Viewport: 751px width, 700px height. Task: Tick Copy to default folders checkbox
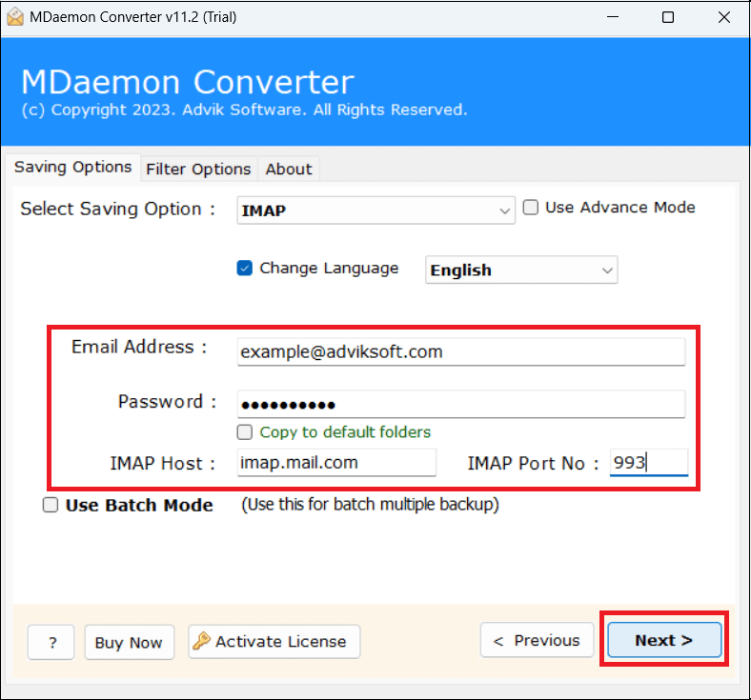pyautogui.click(x=245, y=432)
